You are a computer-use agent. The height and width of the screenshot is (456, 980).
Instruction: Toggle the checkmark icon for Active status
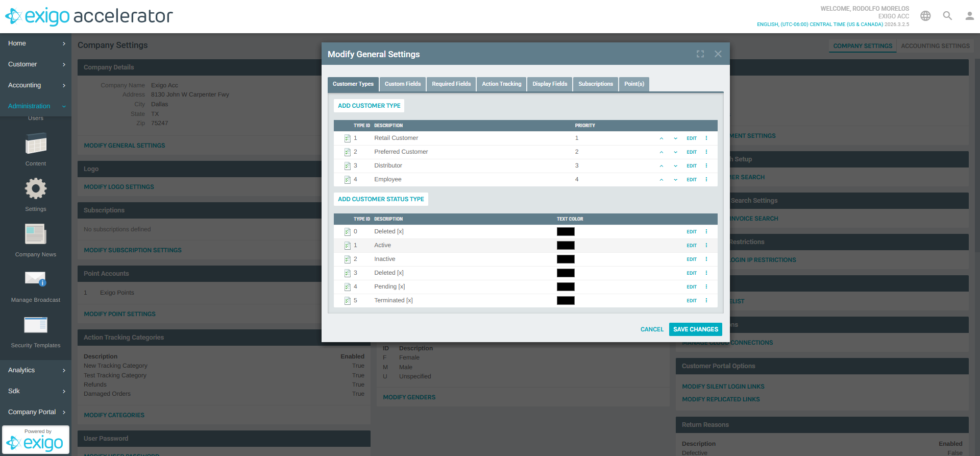(x=348, y=246)
